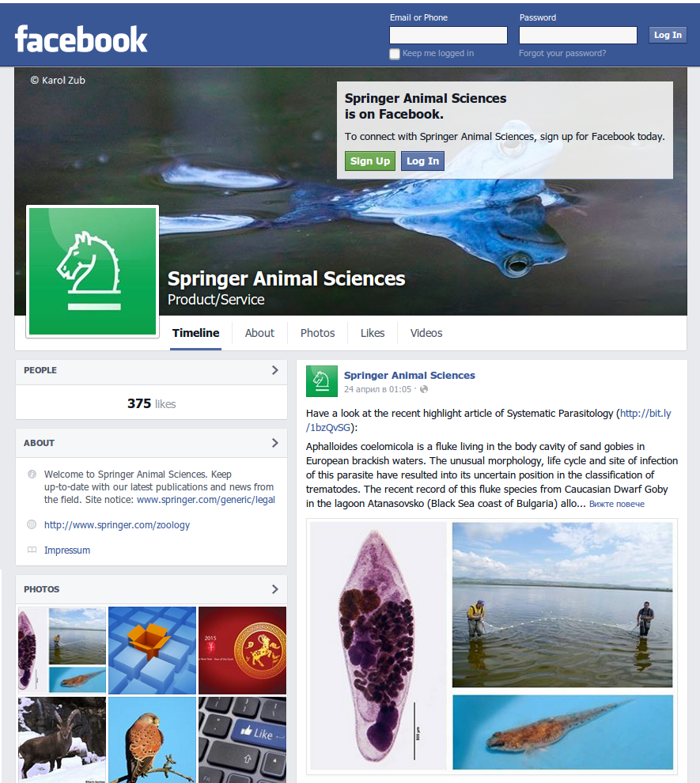Toggle the Keep me logged in checkbox

coord(395,54)
